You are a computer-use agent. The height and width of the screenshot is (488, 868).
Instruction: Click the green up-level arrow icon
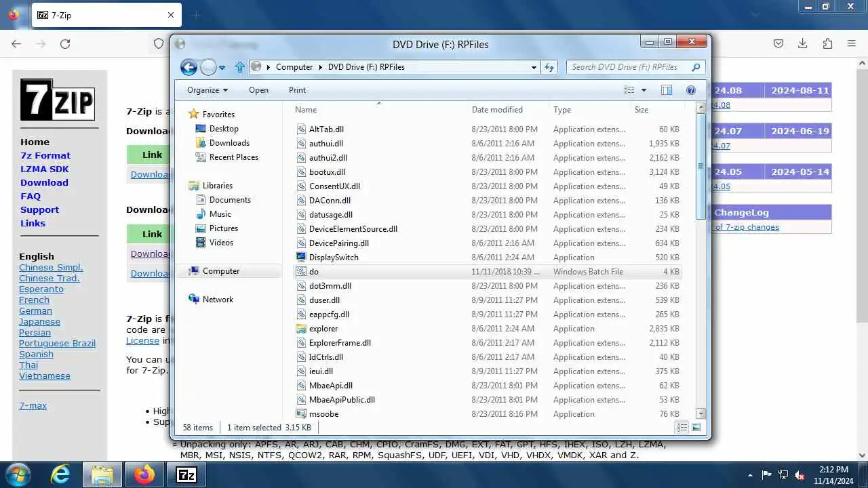[x=239, y=67]
